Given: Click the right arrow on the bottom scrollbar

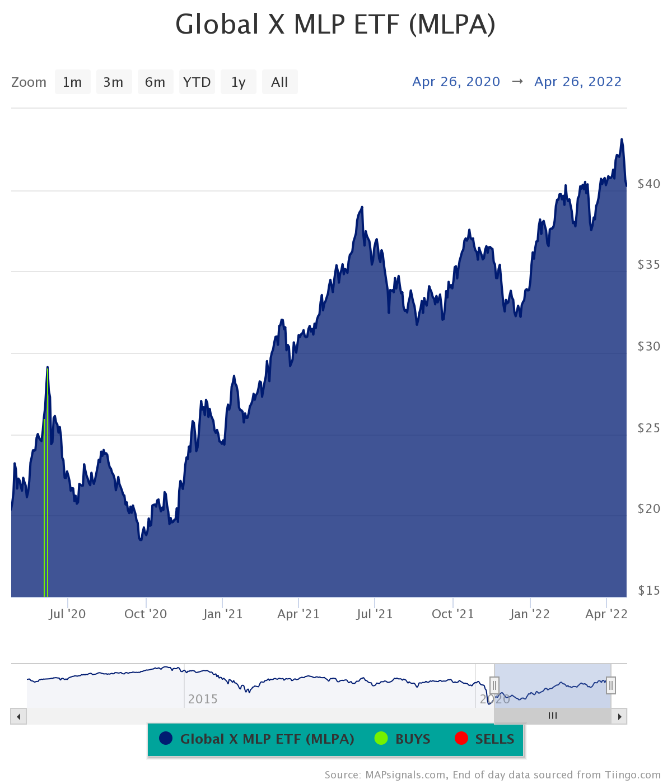Looking at the screenshot, I should point(619,716).
